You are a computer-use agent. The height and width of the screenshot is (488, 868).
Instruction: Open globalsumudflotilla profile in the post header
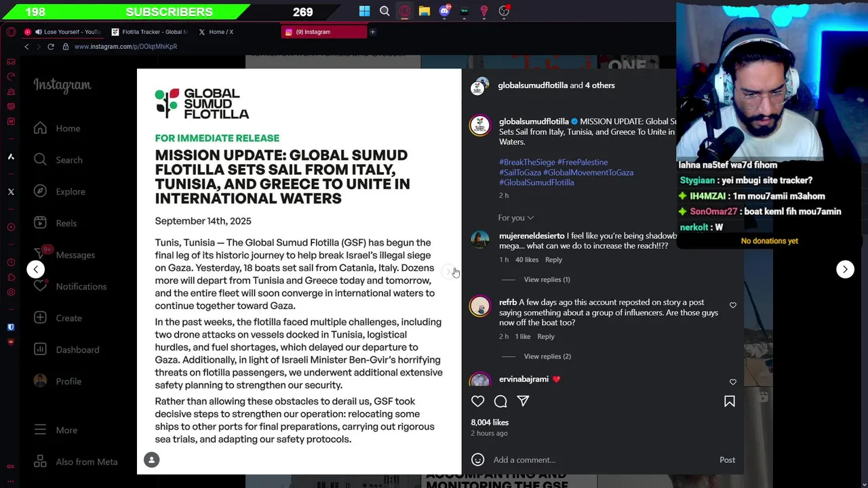coord(532,85)
